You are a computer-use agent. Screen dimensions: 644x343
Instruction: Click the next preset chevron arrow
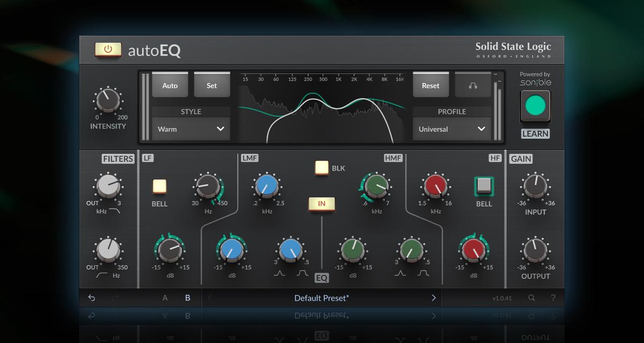pyautogui.click(x=434, y=297)
